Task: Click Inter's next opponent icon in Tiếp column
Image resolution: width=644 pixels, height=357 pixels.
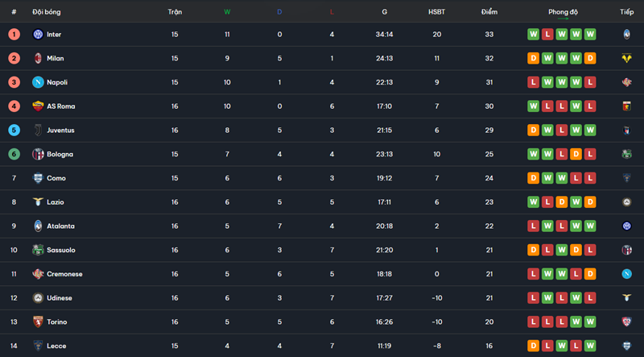Action: (626, 35)
